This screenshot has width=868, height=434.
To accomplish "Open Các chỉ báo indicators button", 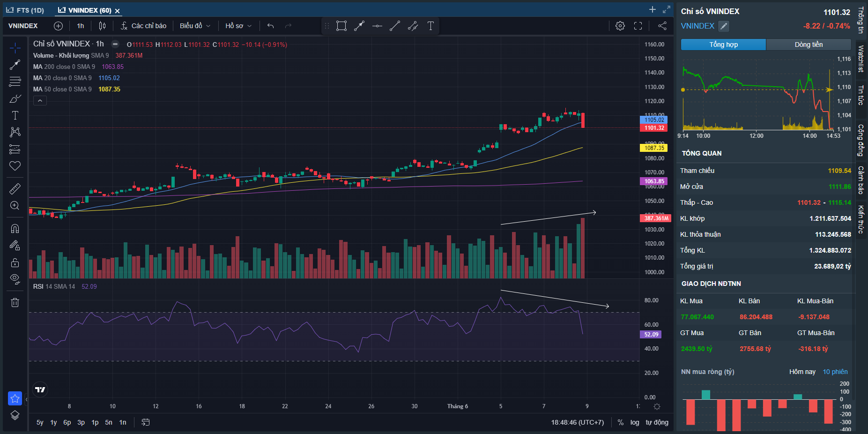I will (144, 26).
